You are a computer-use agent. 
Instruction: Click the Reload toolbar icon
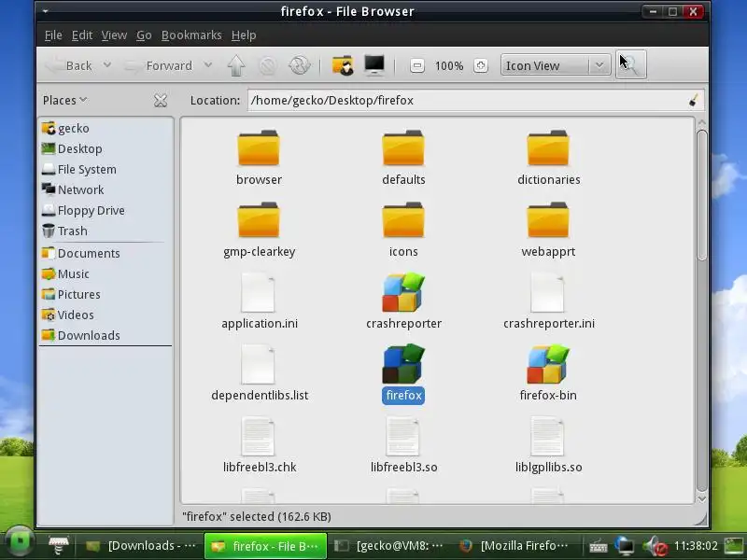[x=299, y=65]
